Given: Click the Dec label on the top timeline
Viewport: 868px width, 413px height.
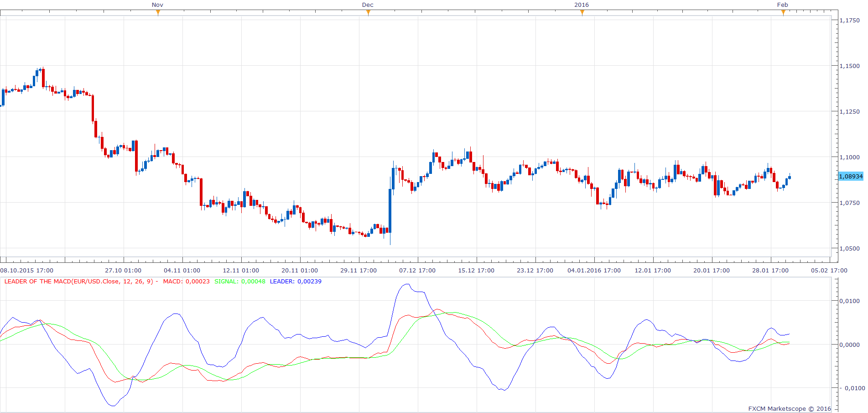Looking at the screenshot, I should [368, 5].
